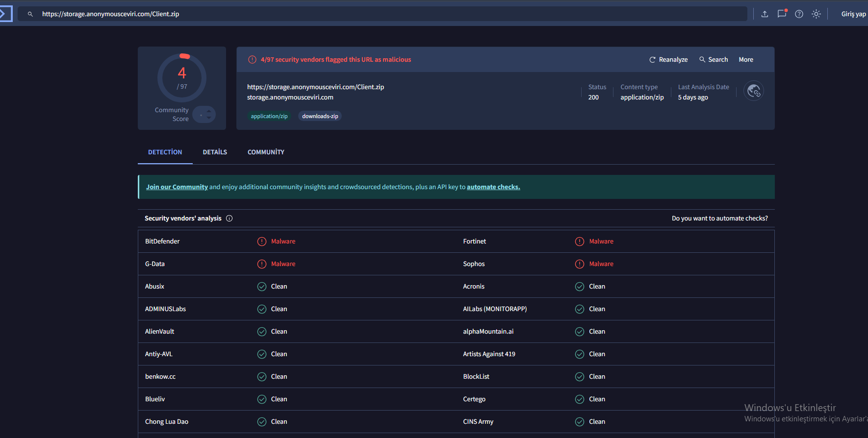Viewport: 868px width, 438px height.
Task: Click the upload file icon in the top bar
Action: (765, 14)
